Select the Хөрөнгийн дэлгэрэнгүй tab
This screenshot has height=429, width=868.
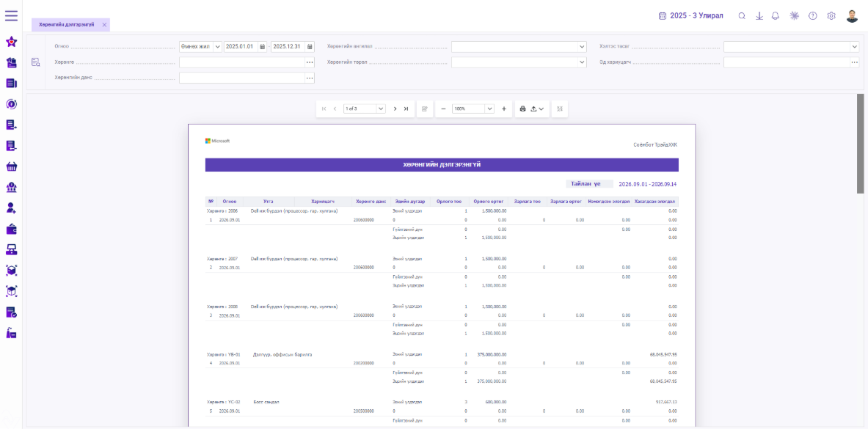[x=67, y=25]
